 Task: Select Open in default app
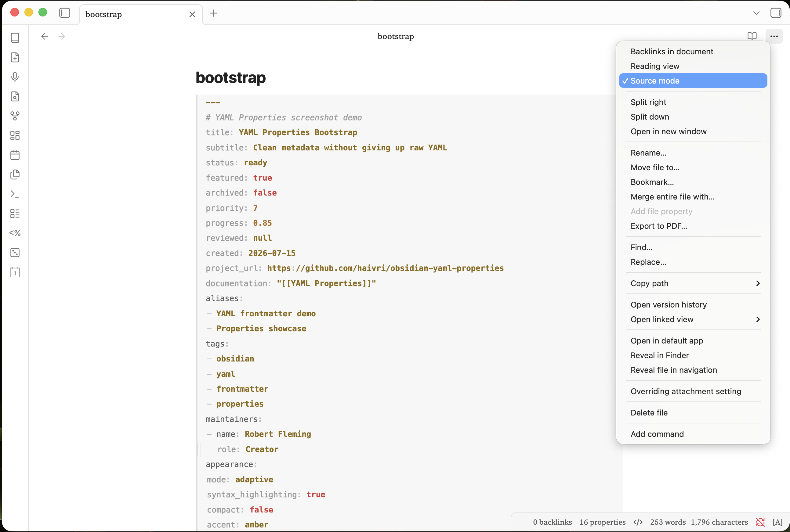pyautogui.click(x=693, y=341)
